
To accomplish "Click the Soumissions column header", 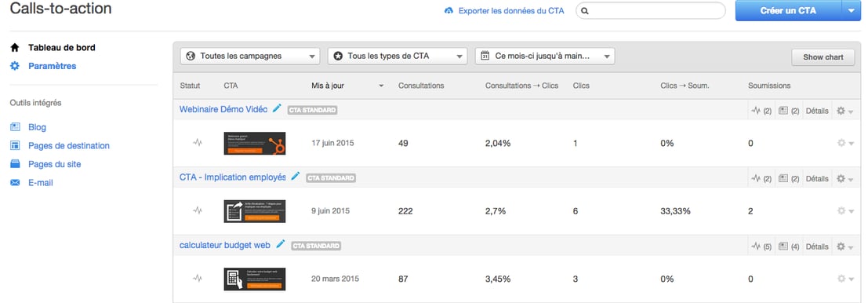I will click(x=769, y=86).
